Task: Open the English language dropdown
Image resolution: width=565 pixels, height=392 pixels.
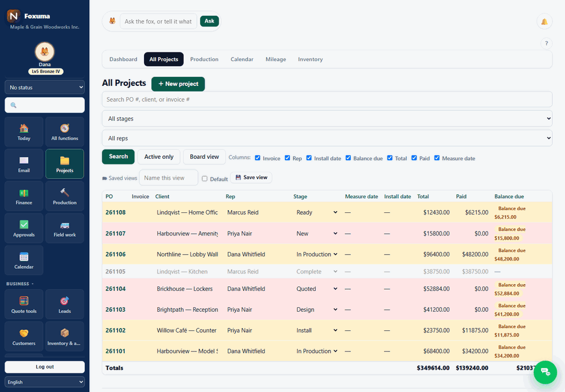Action: [x=45, y=382]
